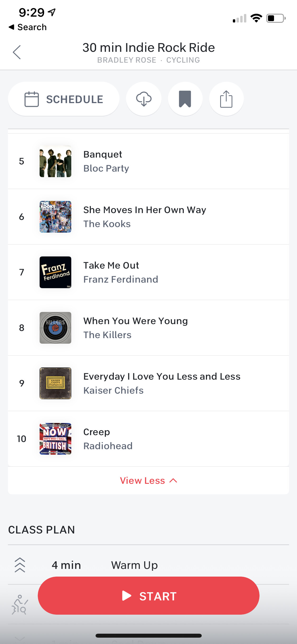Return to Search via status bar

27,27
